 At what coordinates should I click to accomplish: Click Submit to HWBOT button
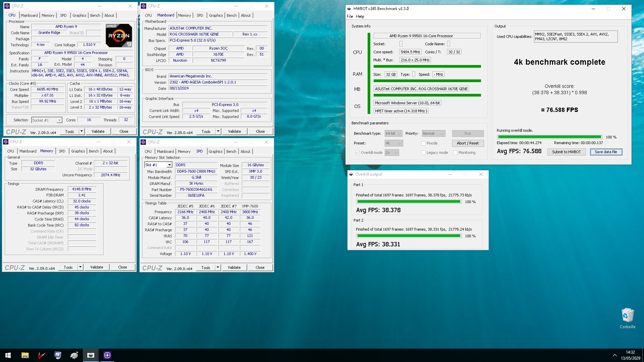pyautogui.click(x=567, y=152)
